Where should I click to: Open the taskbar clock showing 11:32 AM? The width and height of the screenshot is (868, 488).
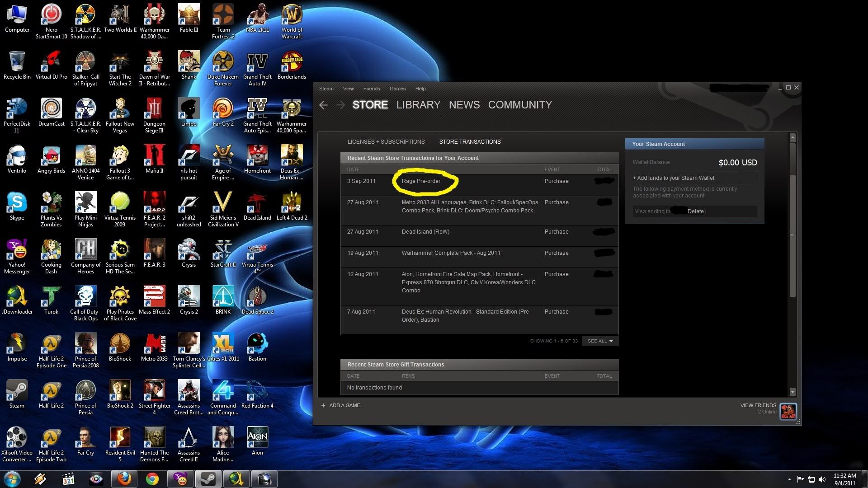point(844,479)
